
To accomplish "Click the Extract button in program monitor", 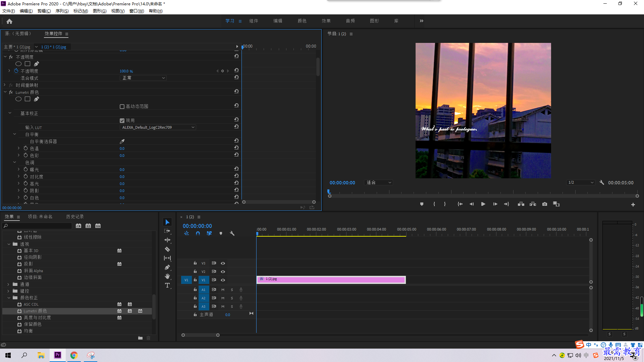I will pyautogui.click(x=533, y=204).
